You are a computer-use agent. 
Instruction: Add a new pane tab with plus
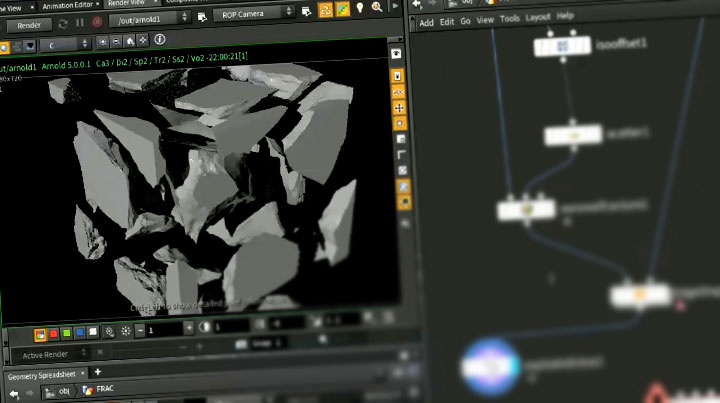97,372
